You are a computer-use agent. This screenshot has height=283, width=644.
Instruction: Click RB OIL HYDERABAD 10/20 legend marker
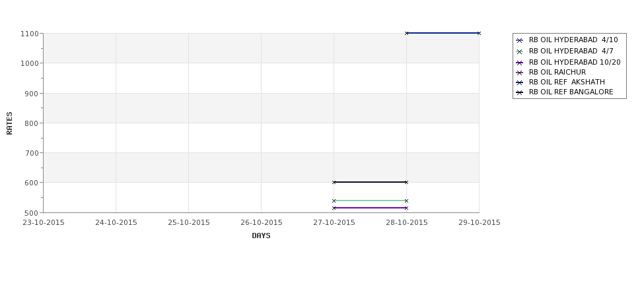click(520, 63)
